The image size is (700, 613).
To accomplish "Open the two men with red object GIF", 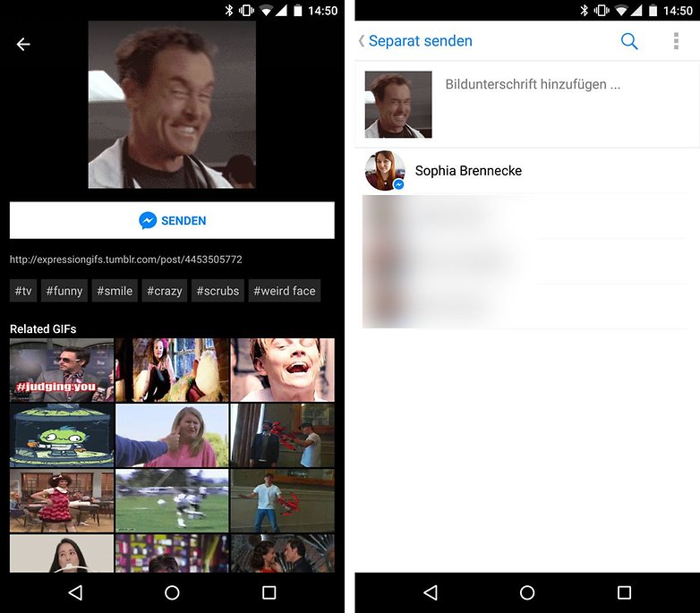I will click(x=282, y=436).
